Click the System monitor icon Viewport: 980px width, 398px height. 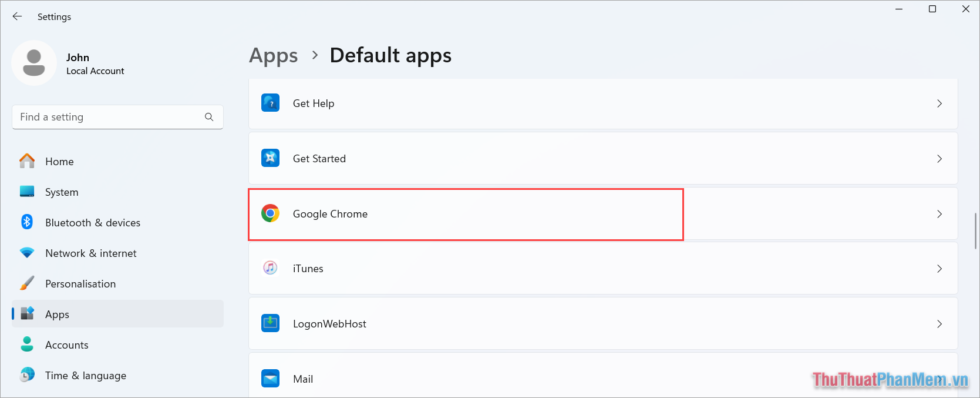coord(27,192)
